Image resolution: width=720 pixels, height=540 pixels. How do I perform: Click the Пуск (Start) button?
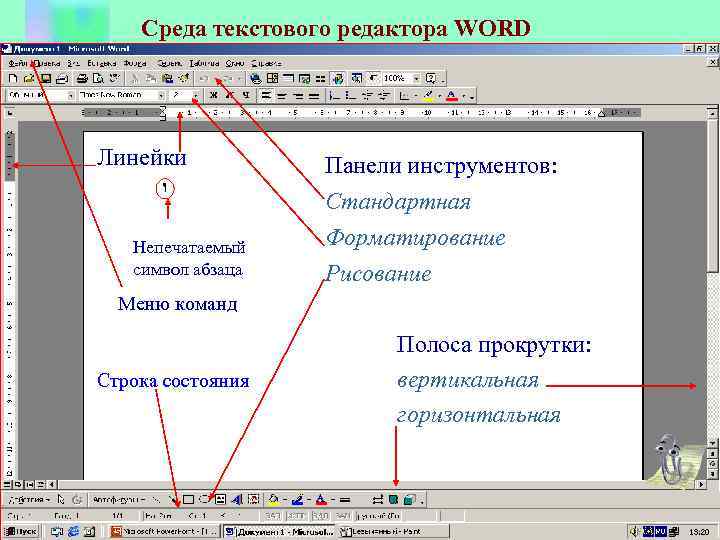[21, 532]
